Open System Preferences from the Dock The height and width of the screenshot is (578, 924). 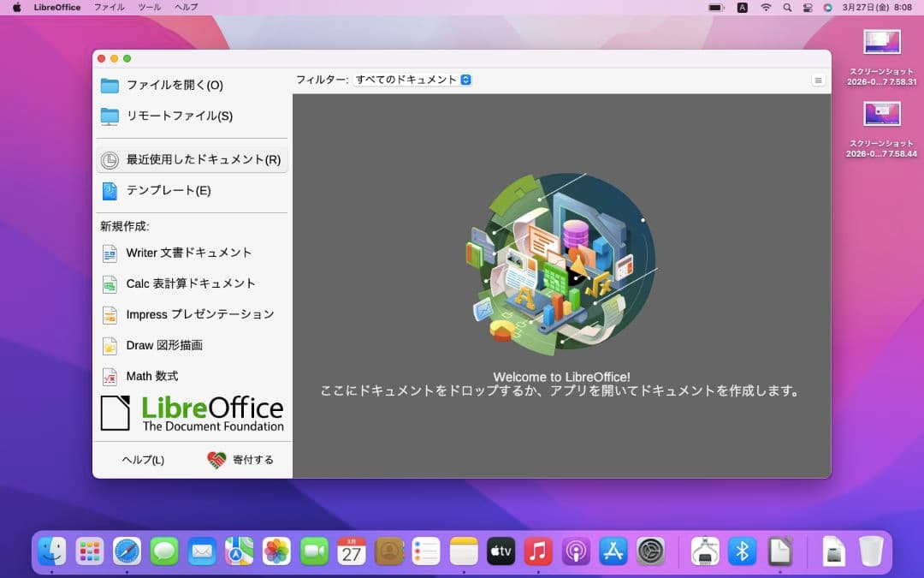650,551
